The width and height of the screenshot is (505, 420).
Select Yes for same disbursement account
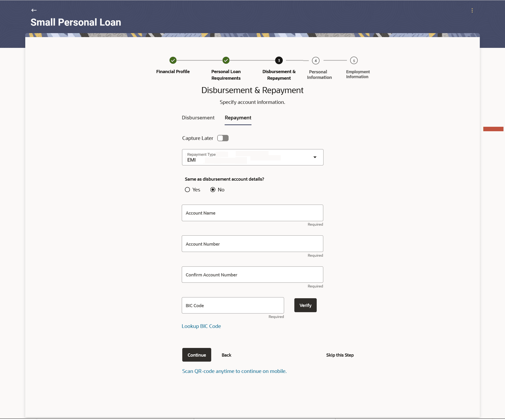(x=187, y=190)
